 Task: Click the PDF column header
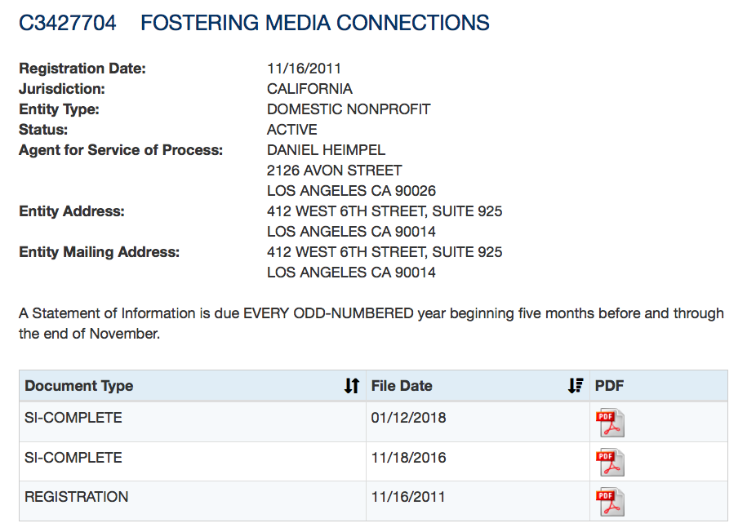(x=609, y=386)
